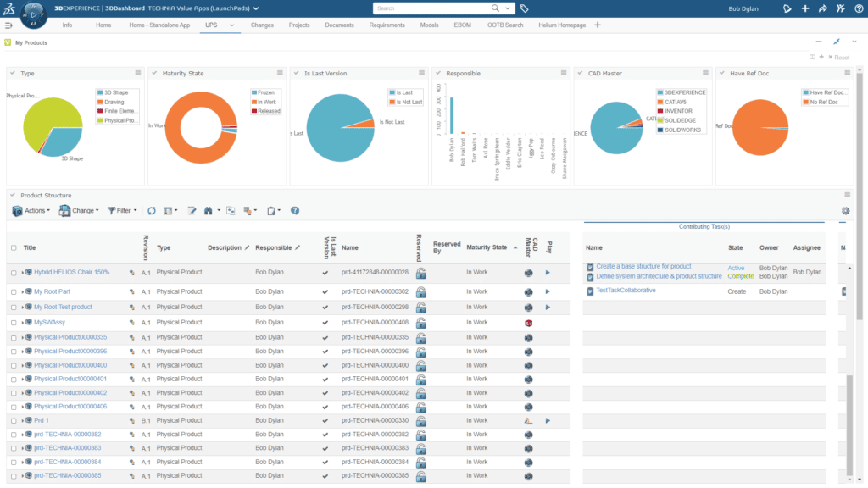Open the Responsible chart menu icon
Viewport: 868px width, 488px height.
point(564,73)
